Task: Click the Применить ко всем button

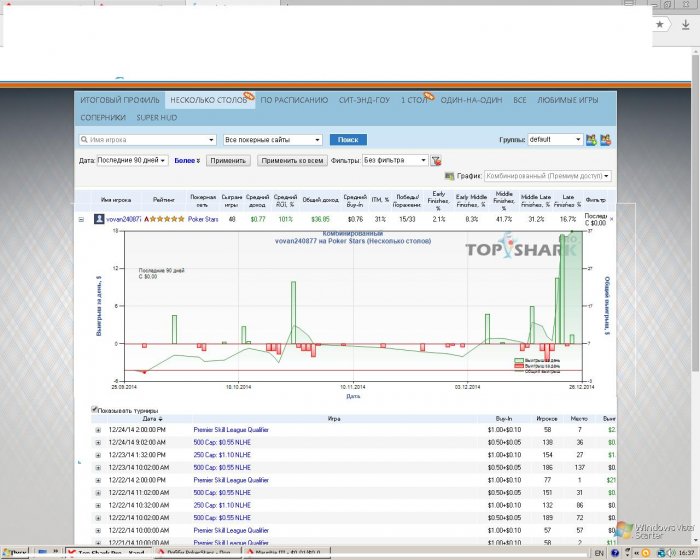Action: tap(291, 160)
